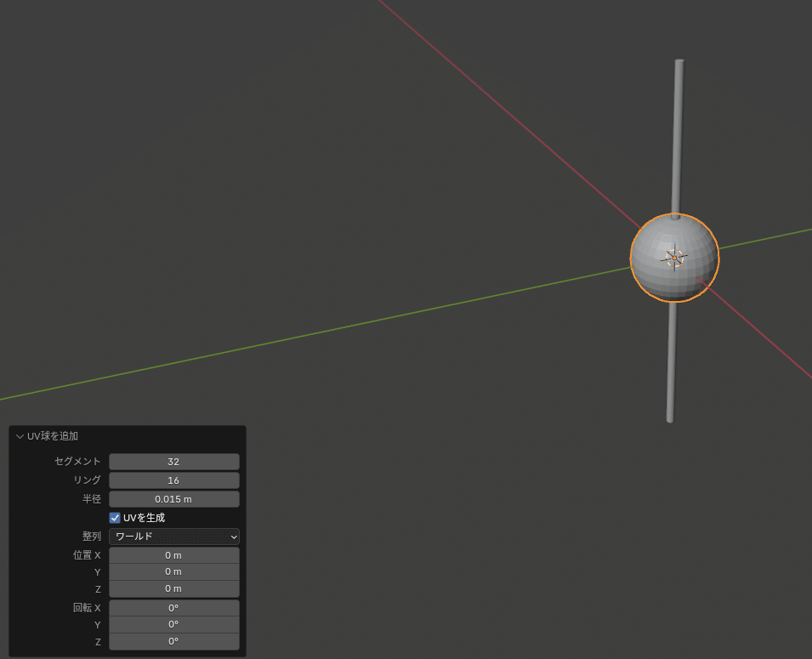The height and width of the screenshot is (659, 812).
Task: Toggle the UVを生成 checkbox
Action: pos(115,518)
